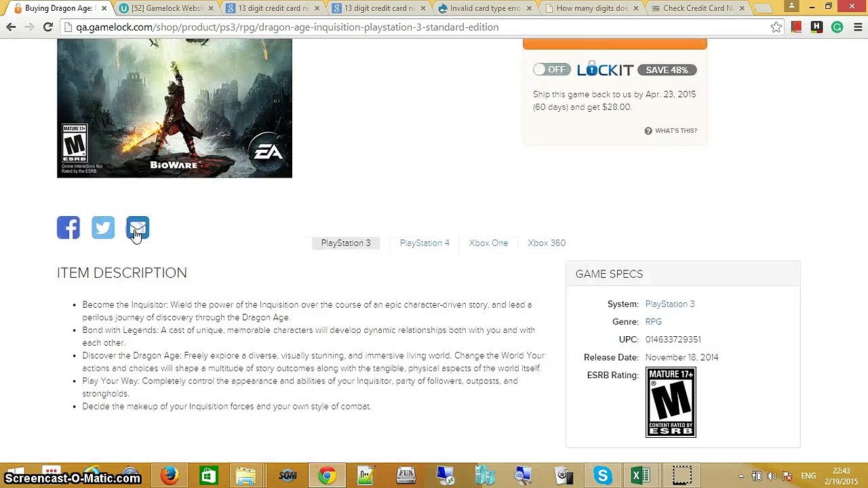Show hidden system tray icons
The image size is (868, 488).
[741, 476]
